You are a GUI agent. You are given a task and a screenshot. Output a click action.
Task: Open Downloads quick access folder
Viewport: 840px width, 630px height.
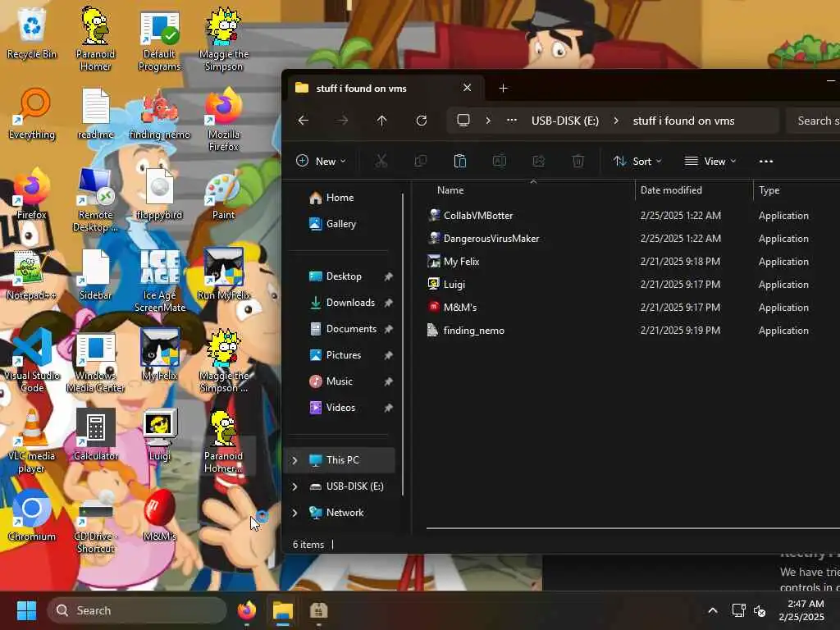tap(351, 303)
